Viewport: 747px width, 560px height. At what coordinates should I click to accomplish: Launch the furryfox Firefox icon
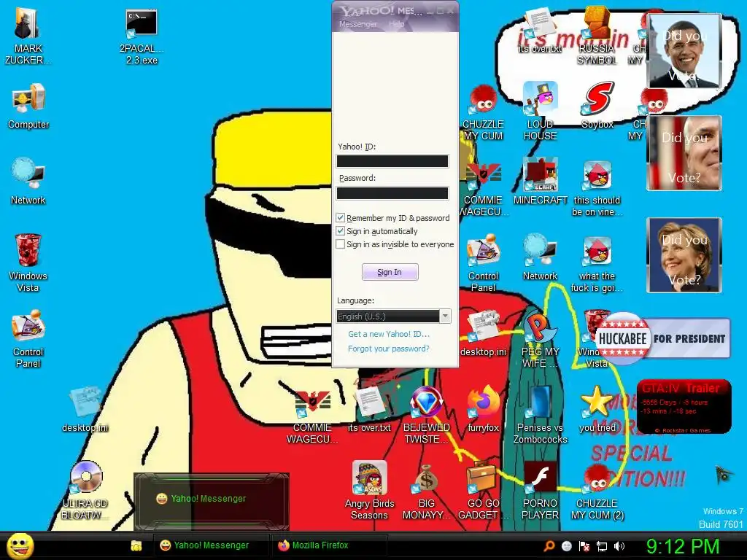coord(483,408)
